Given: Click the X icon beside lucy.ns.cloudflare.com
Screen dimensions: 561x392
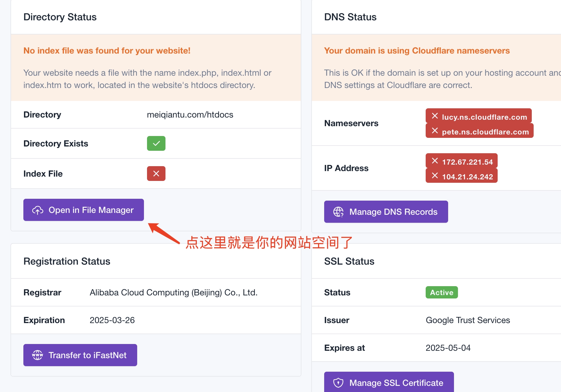Looking at the screenshot, I should pyautogui.click(x=435, y=116).
